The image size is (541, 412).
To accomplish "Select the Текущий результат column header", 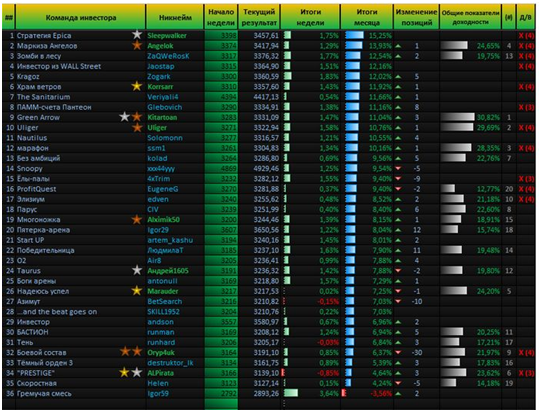I will click(x=259, y=17).
